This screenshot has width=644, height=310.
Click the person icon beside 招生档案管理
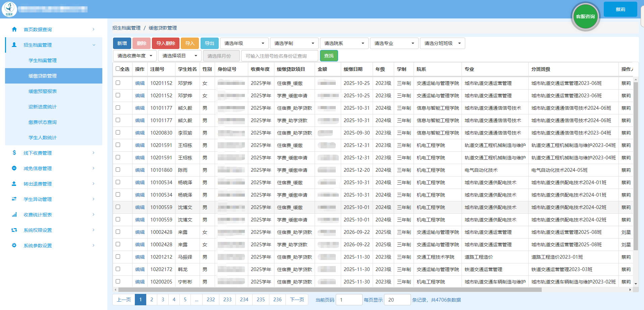point(14,45)
